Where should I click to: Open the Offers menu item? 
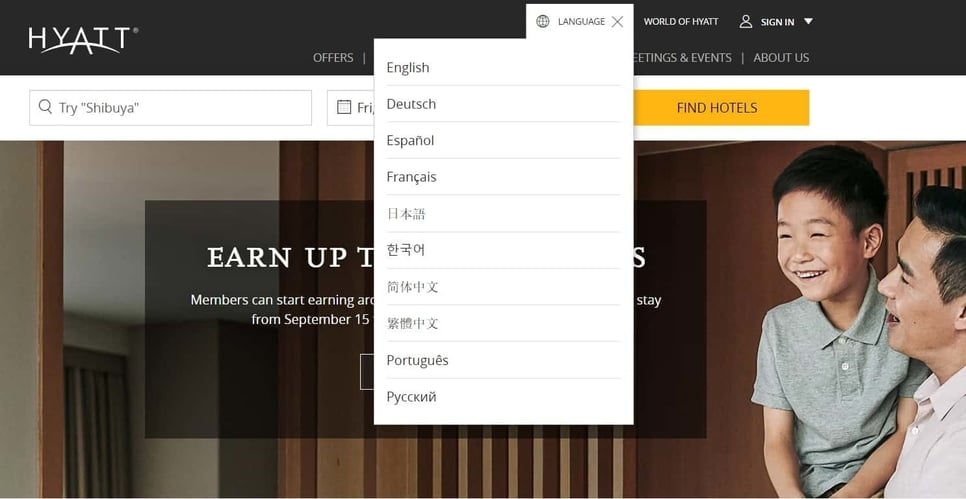click(x=333, y=58)
